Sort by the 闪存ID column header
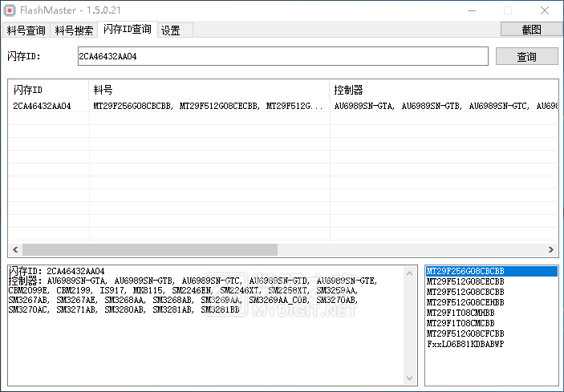564x392 pixels. click(x=48, y=90)
